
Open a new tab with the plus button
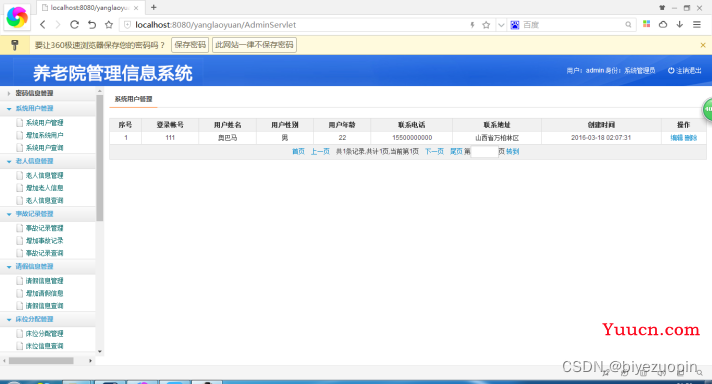pos(154,7)
